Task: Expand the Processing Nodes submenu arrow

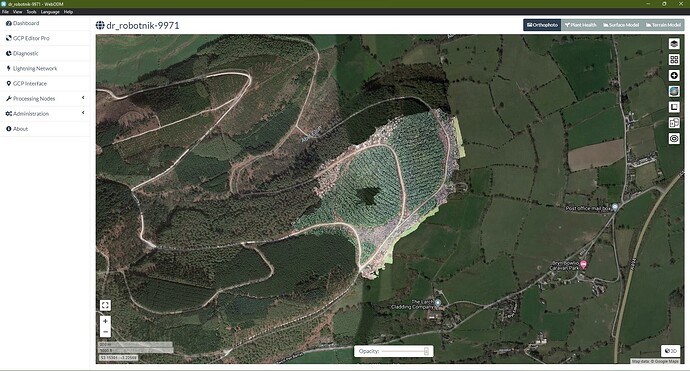Action: pos(83,98)
